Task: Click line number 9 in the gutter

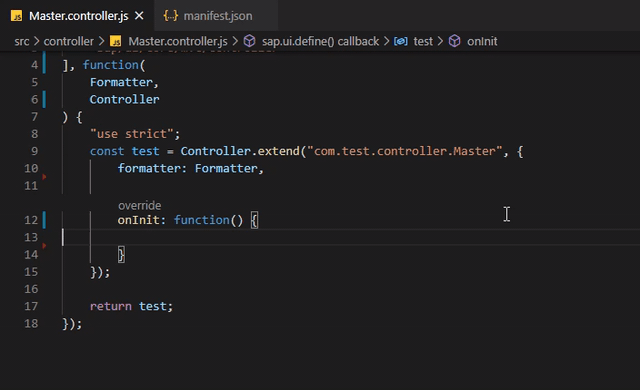Action: coord(34,151)
